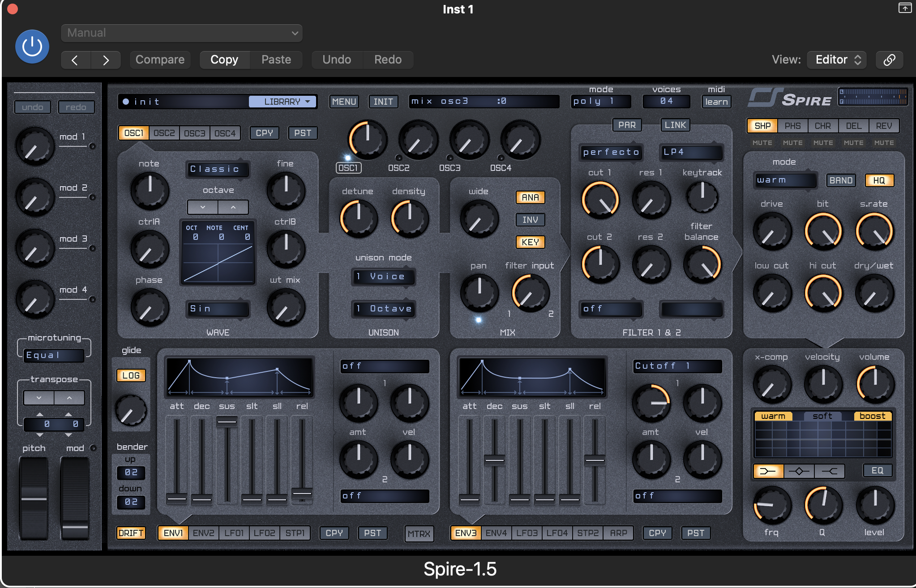This screenshot has height=588, width=916.
Task: Toggle the INV button in MIX section
Action: coord(530,220)
